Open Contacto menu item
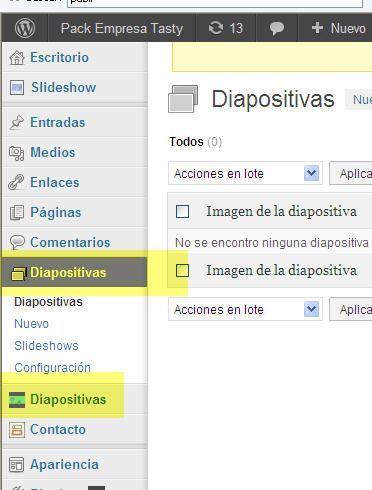The width and height of the screenshot is (372, 490). click(x=58, y=429)
